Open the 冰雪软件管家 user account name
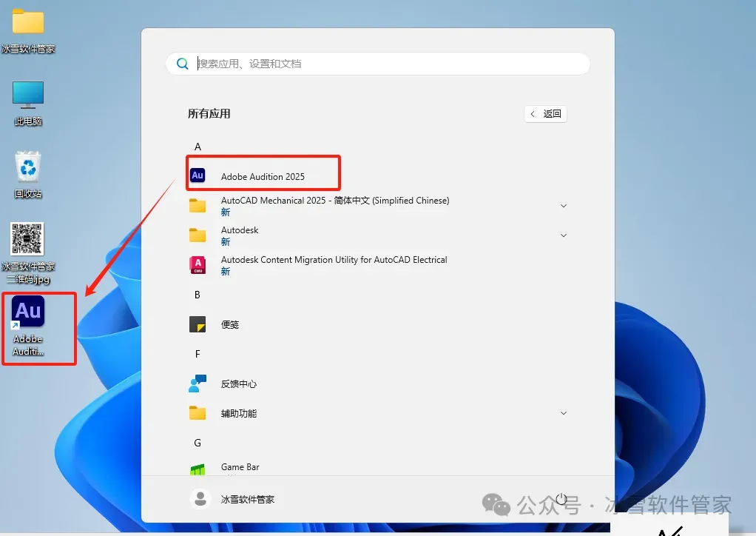The image size is (756, 536). (247, 499)
